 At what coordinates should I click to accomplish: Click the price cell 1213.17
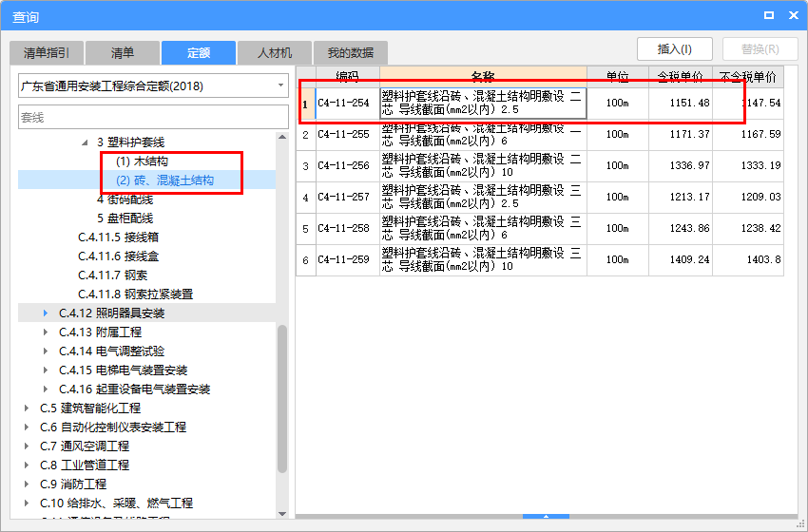[681, 198]
